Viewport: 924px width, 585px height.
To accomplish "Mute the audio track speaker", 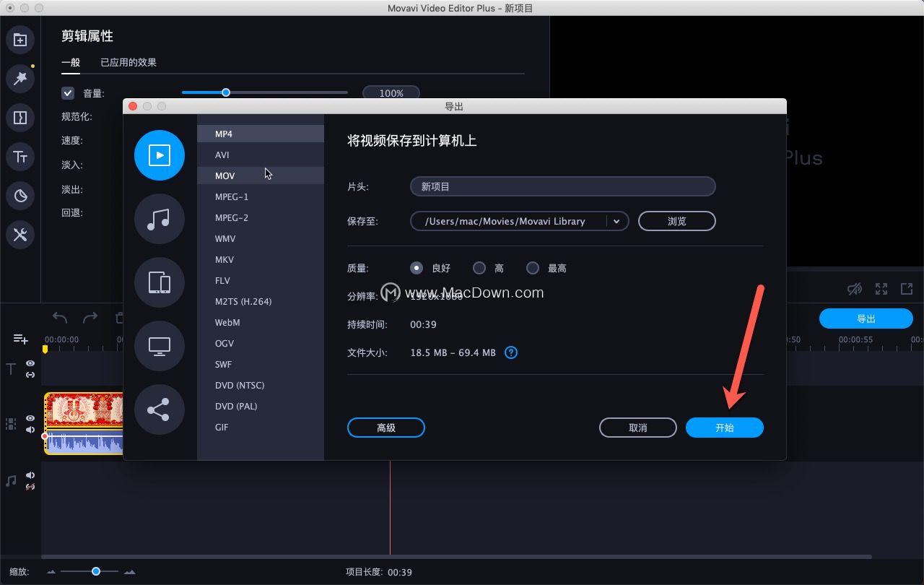I will (30, 475).
